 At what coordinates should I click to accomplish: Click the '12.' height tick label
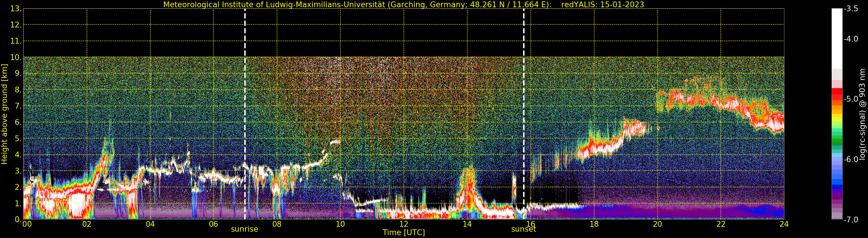16,25
